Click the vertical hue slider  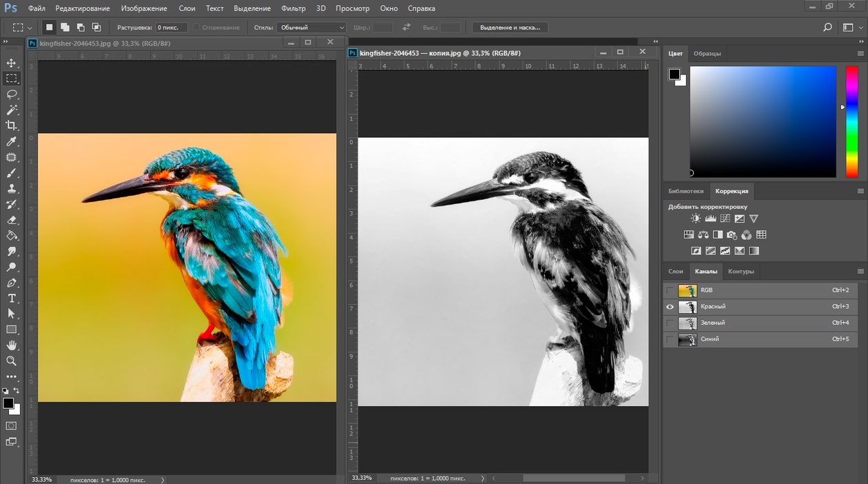coord(851,122)
